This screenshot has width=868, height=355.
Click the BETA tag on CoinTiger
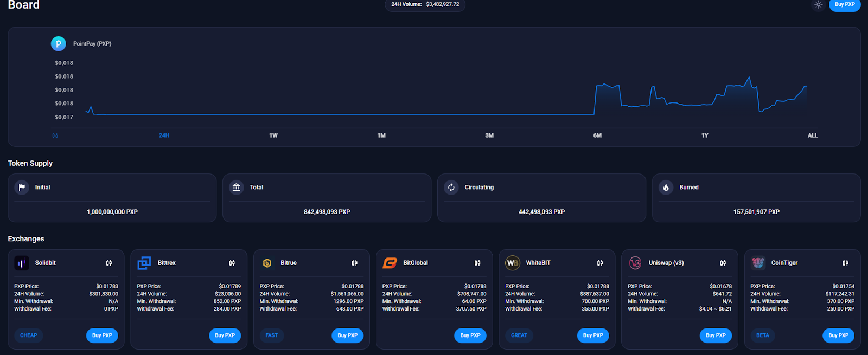click(x=763, y=335)
